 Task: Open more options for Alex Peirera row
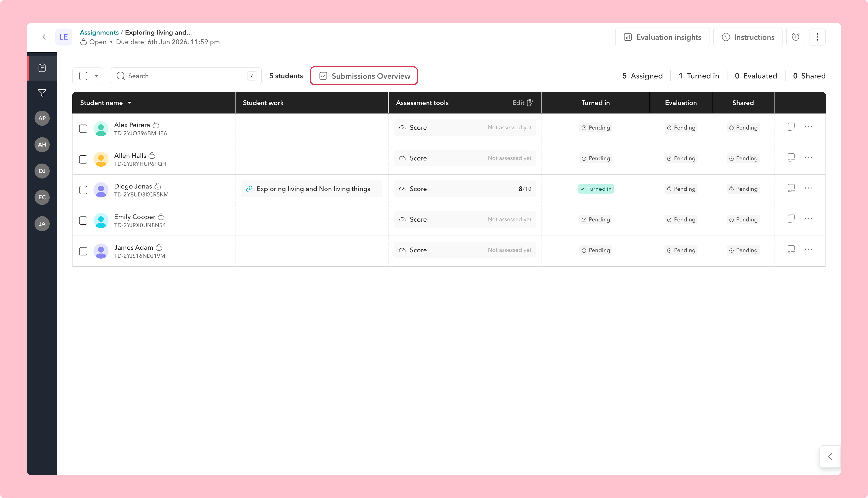tap(808, 127)
